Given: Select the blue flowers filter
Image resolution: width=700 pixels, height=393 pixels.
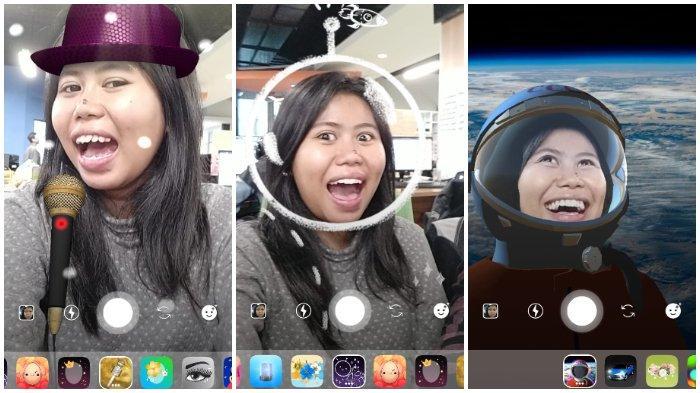Looking at the screenshot, I should click(x=307, y=371).
